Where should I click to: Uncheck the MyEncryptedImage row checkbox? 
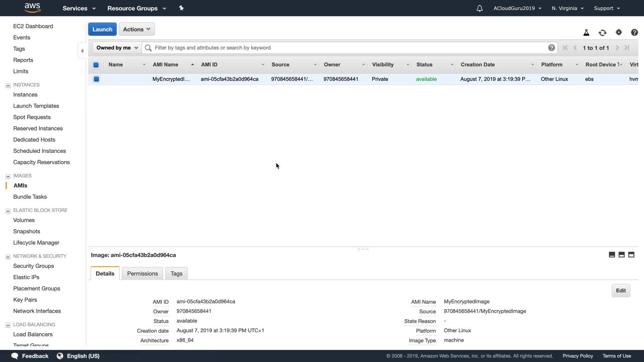tap(96, 79)
